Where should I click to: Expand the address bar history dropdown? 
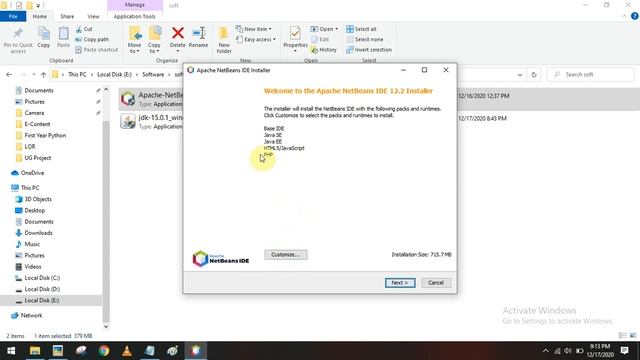[x=520, y=75]
